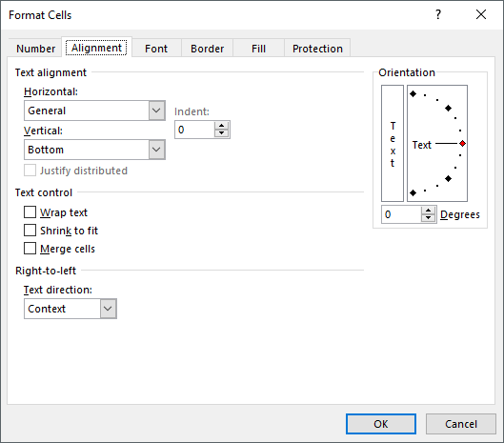Screen dimensions: 504x443
Task: Increase Indent with the up arrow
Action: click(221, 126)
